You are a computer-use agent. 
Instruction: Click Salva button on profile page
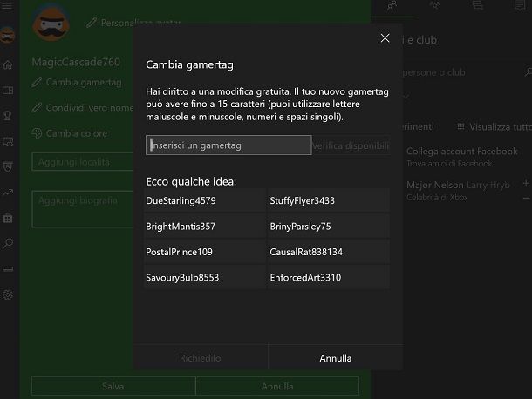coord(113,386)
